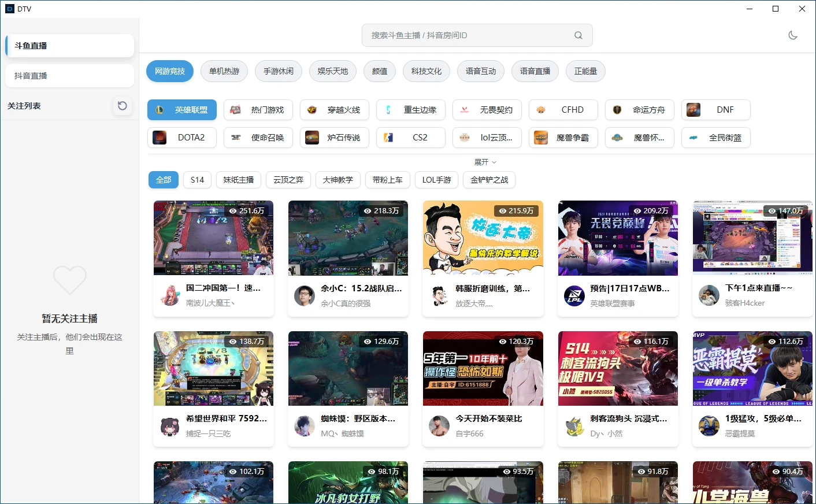Select the 全部 filter tag

click(164, 180)
